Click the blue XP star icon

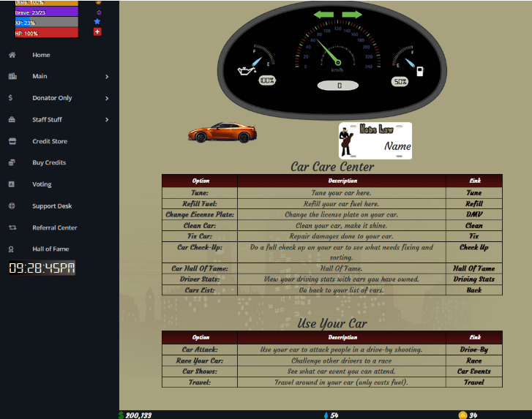pyautogui.click(x=97, y=22)
